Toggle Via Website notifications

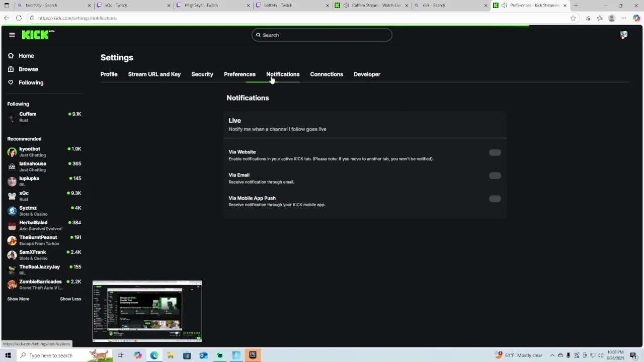495,152
